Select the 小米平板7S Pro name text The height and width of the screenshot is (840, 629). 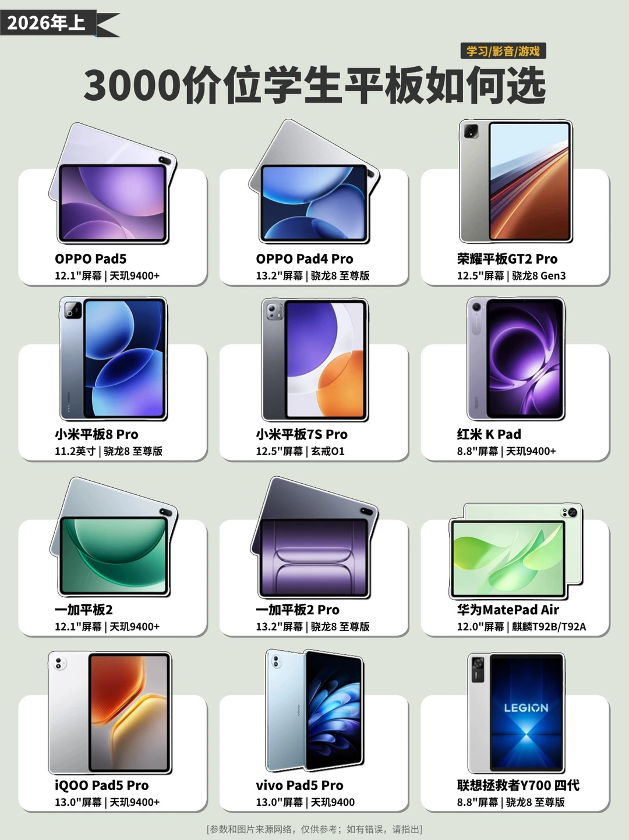coord(302,434)
